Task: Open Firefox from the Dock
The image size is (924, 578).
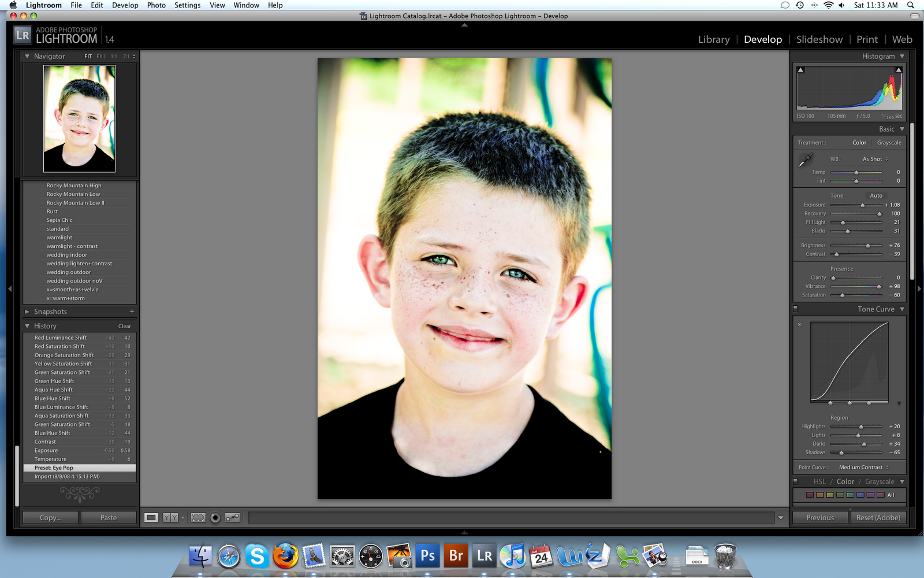Action: 285,556
